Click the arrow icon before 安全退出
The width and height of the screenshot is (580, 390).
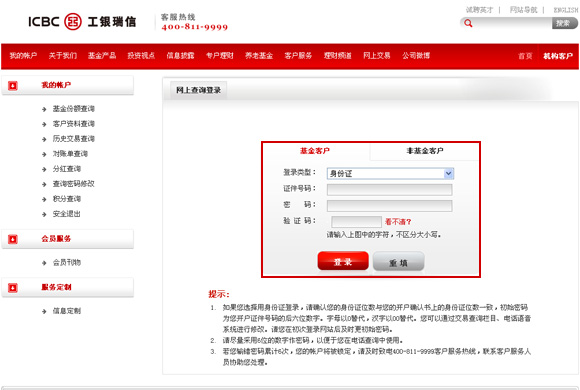click(44, 214)
